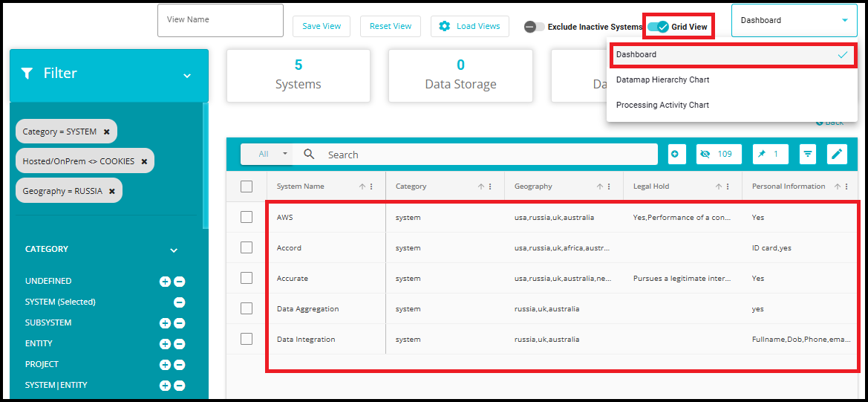Click the Save View button
The width and height of the screenshot is (868, 402).
click(x=322, y=26)
